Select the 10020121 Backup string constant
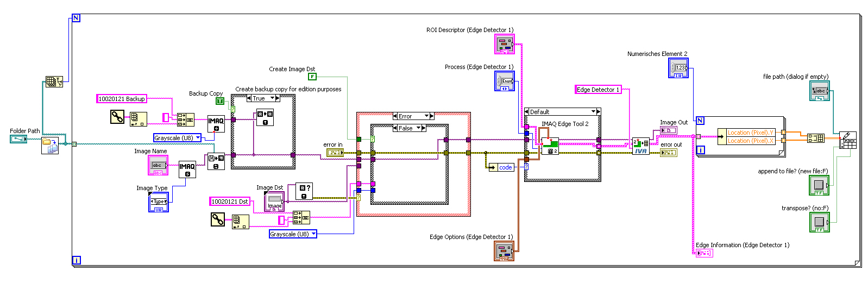Image resolution: width=868 pixels, height=283 pixels. click(x=122, y=98)
